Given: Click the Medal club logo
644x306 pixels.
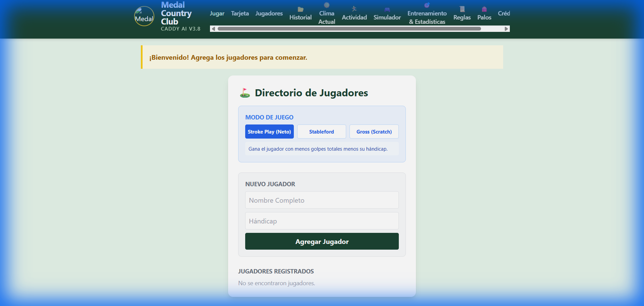Looking at the screenshot, I should (144, 16).
